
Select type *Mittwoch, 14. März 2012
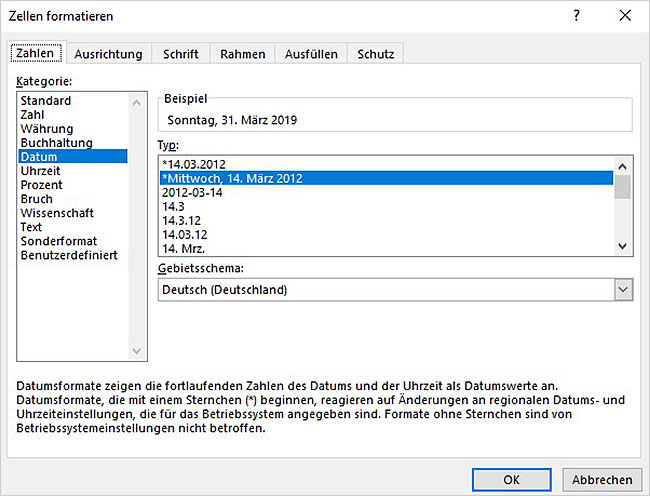[x=386, y=178]
